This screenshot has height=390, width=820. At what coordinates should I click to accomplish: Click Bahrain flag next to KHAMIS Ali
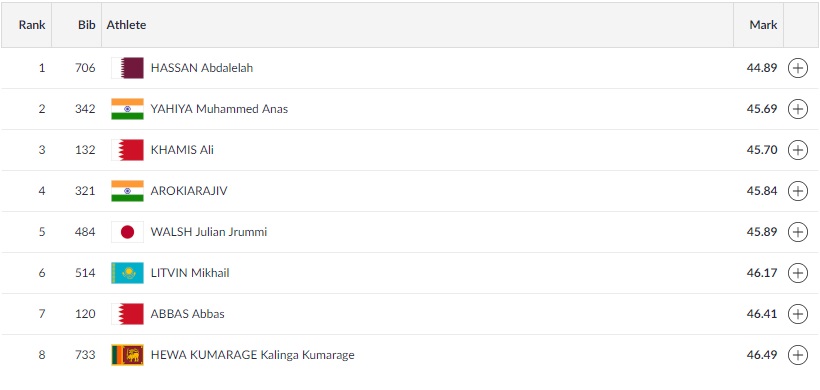(x=127, y=150)
